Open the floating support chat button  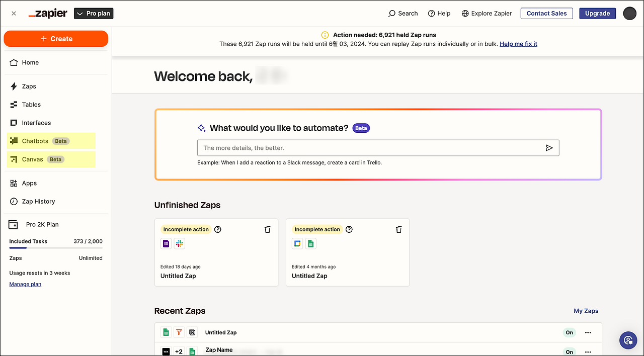[x=628, y=340]
